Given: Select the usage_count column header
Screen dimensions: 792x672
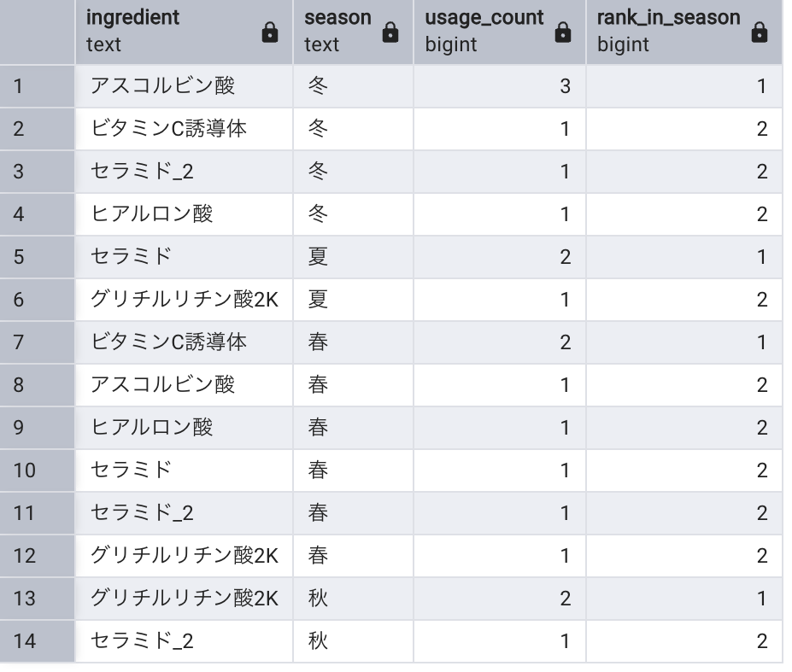Looking at the screenshot, I should 500,32.
